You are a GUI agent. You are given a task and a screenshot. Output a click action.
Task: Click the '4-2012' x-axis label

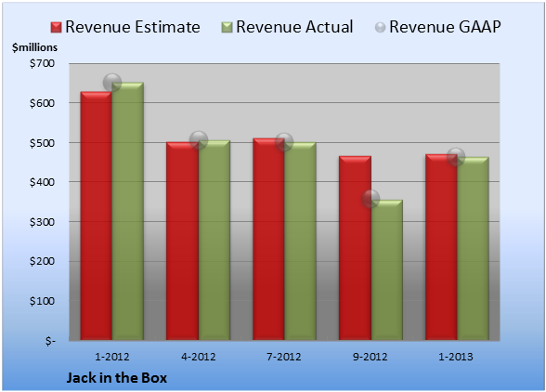tap(199, 357)
